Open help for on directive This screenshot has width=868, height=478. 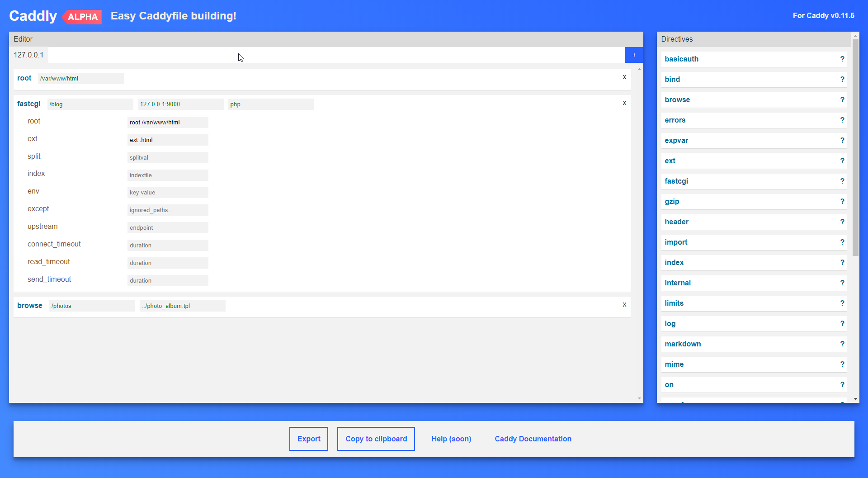tap(842, 384)
